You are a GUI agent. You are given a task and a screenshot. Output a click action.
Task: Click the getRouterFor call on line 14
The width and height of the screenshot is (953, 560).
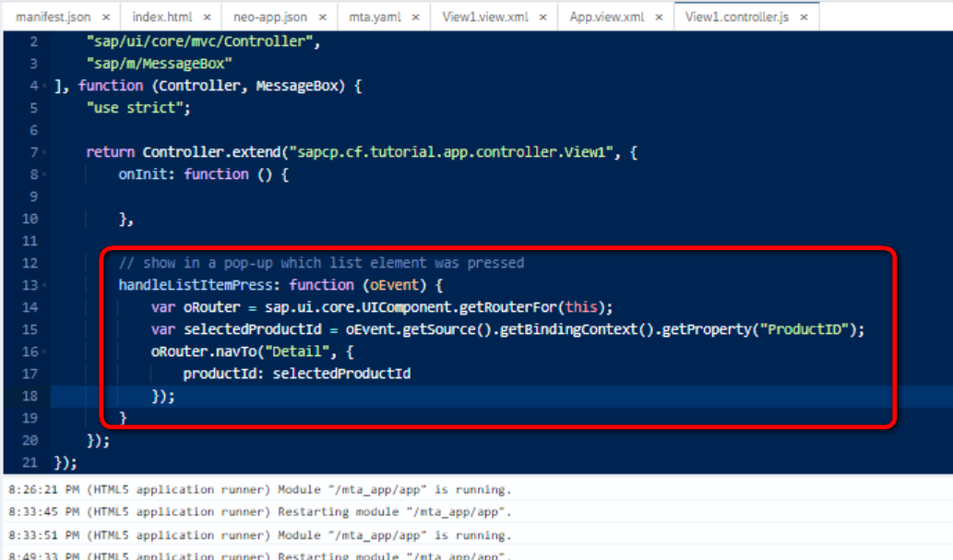point(507,307)
